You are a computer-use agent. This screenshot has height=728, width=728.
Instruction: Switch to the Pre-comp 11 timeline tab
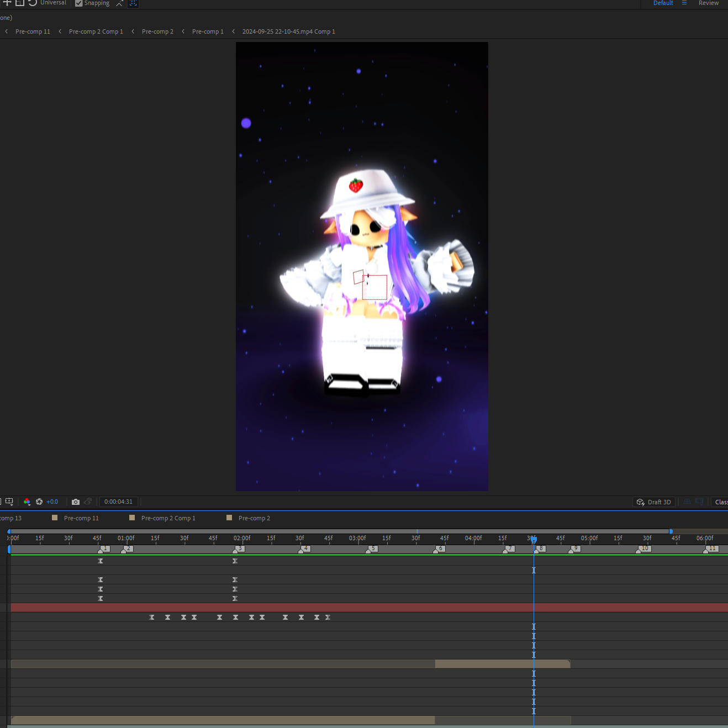pos(81,518)
